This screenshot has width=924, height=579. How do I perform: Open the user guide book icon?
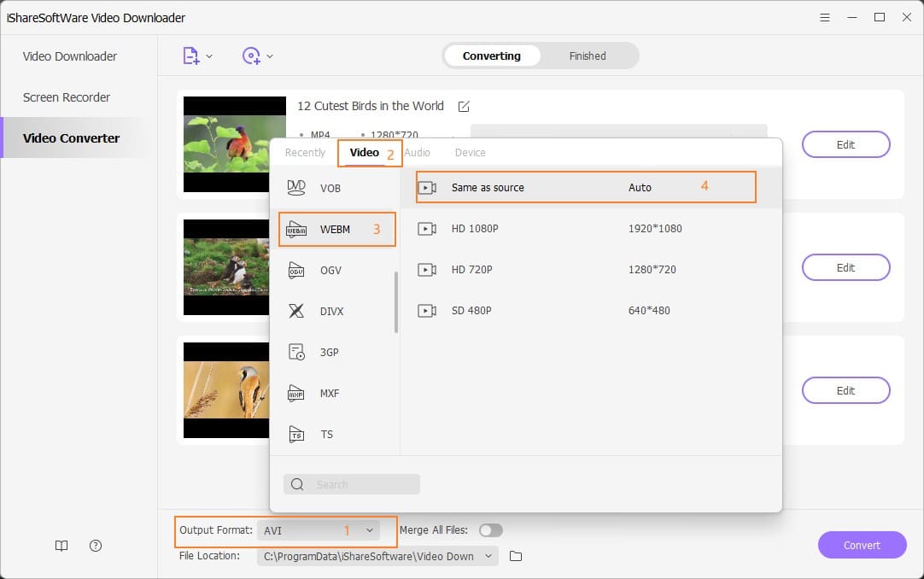point(61,546)
